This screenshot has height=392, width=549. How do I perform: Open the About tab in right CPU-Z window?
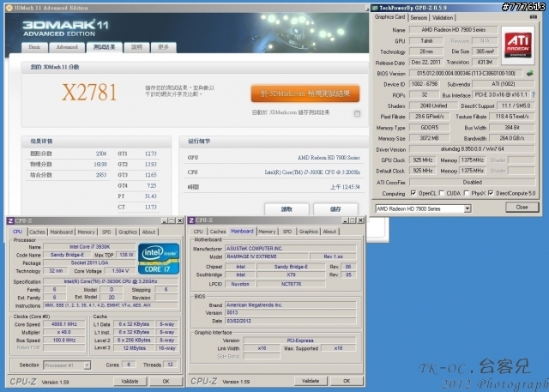329,232
